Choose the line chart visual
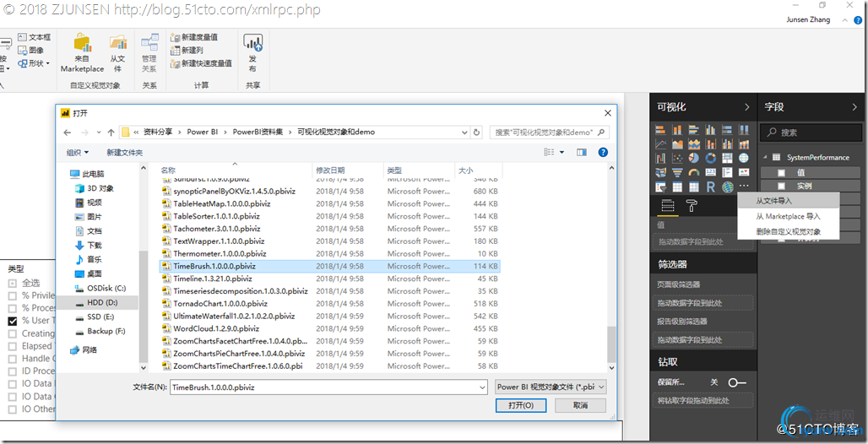The image size is (868, 444). [659, 144]
